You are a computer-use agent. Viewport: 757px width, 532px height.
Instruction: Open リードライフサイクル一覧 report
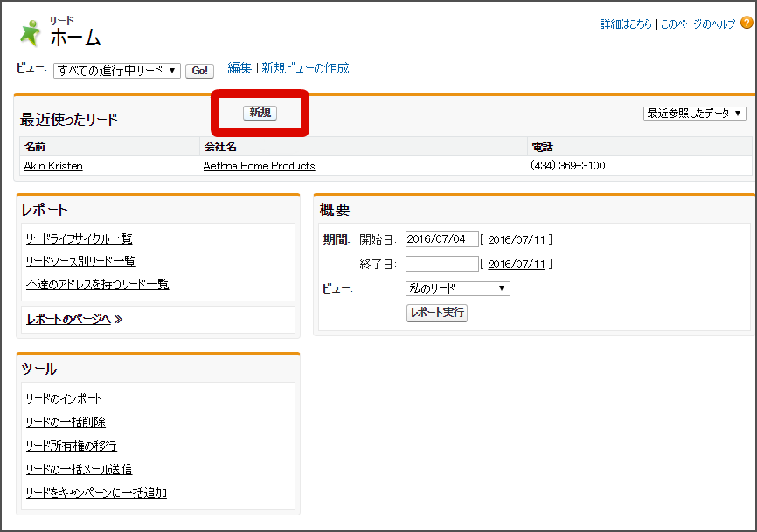click(x=80, y=237)
